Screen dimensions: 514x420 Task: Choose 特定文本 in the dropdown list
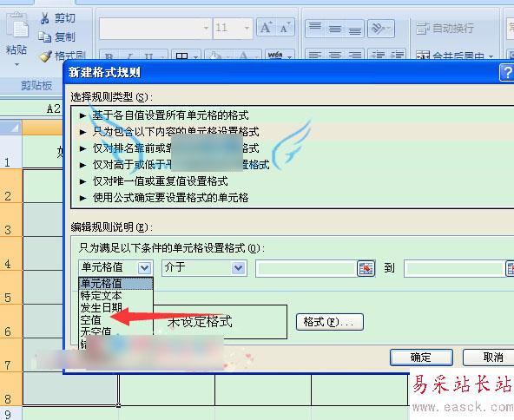[x=115, y=296]
